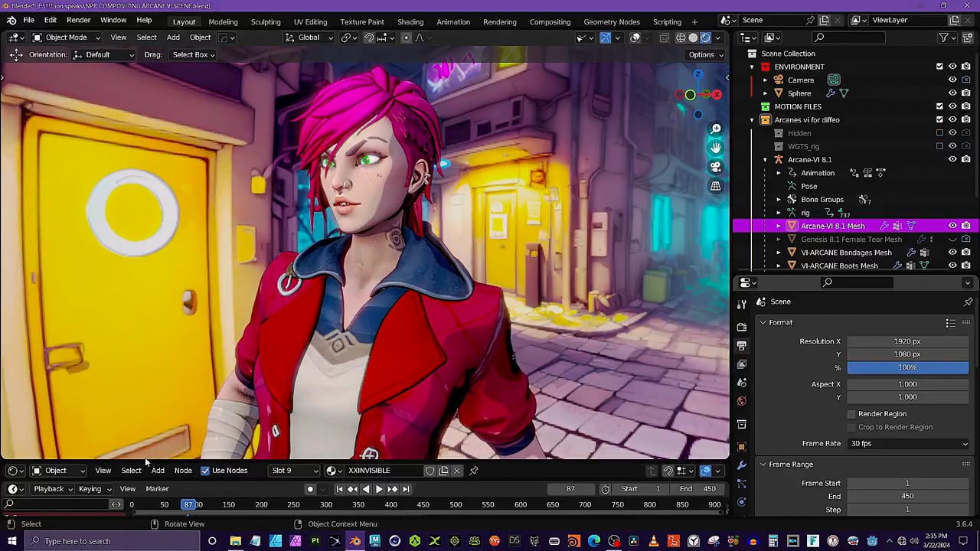Toggle viewport overlays icon in header

point(635,37)
